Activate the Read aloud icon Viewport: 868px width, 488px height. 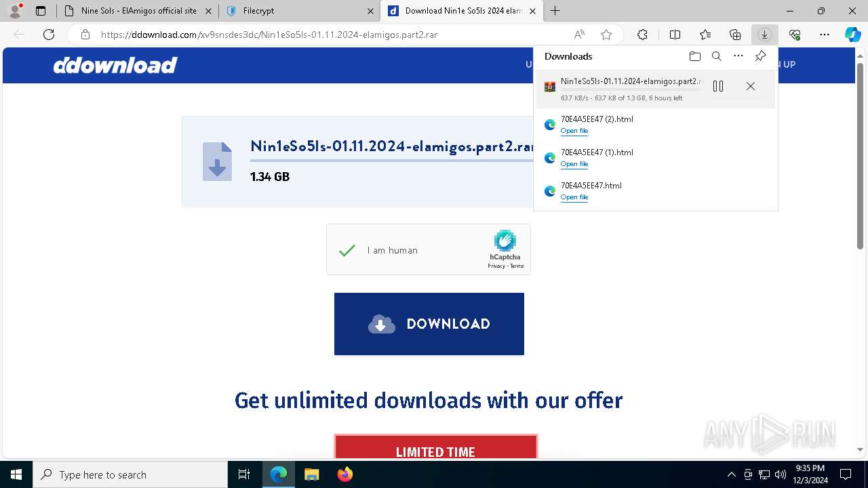(x=579, y=35)
